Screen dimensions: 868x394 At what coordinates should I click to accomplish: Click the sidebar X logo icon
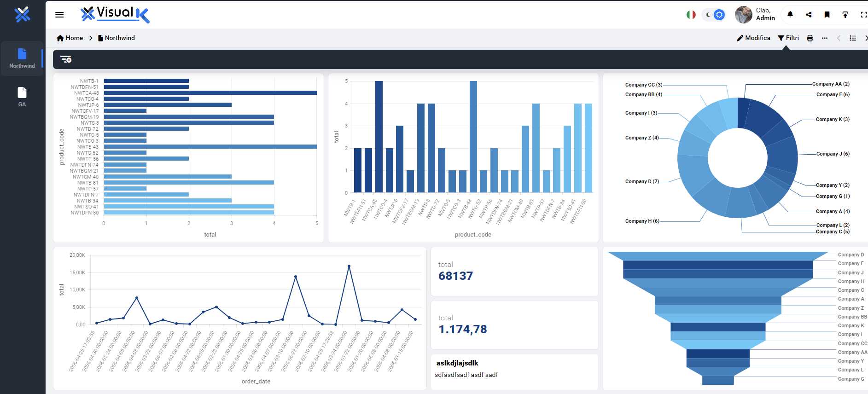[22, 14]
